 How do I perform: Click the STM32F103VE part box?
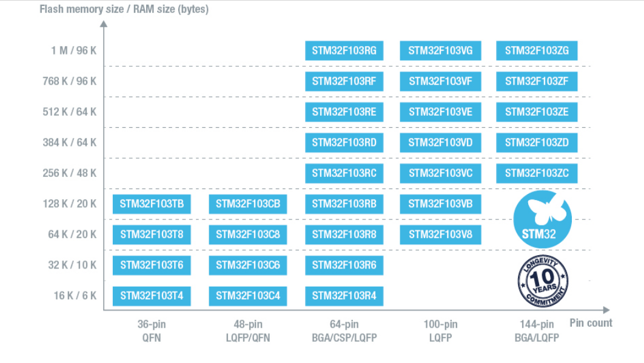tap(440, 112)
